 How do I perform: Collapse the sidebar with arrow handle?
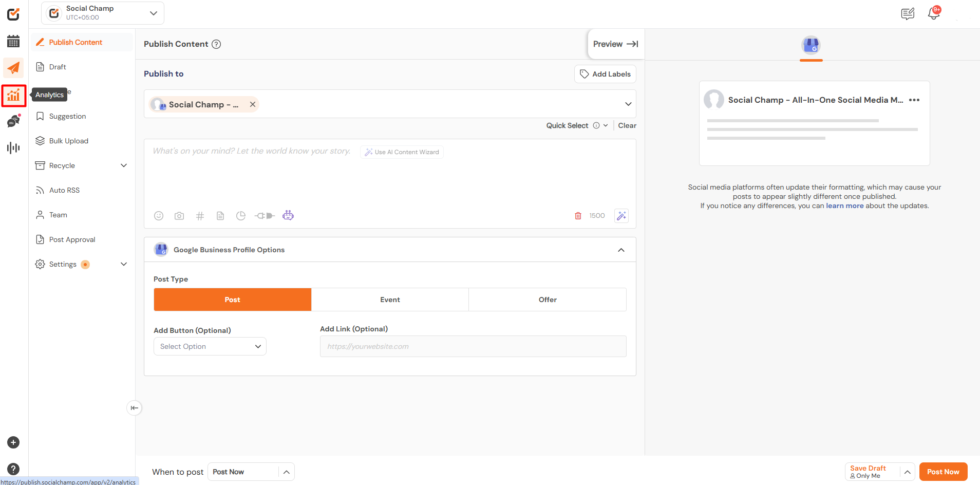click(134, 408)
